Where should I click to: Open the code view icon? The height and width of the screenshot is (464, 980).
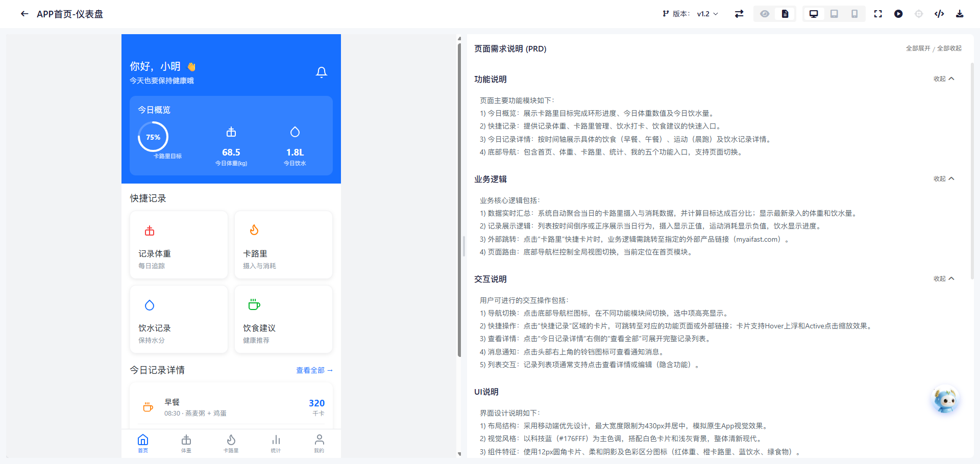click(939, 14)
